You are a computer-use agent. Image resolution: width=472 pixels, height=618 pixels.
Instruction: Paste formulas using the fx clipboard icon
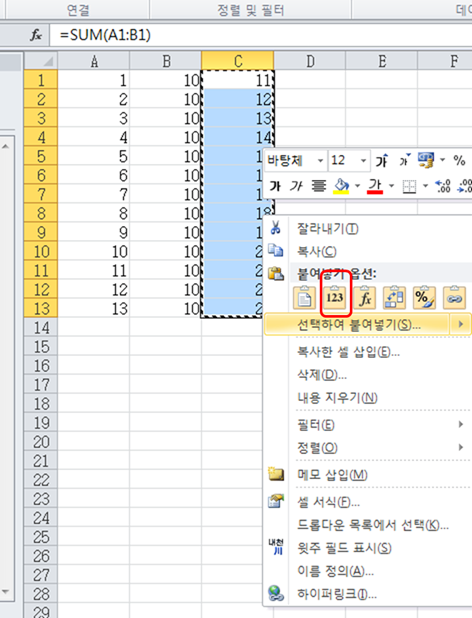(x=364, y=298)
